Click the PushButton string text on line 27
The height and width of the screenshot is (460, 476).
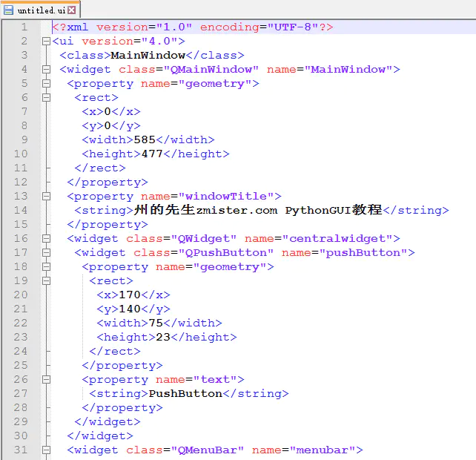point(185,393)
